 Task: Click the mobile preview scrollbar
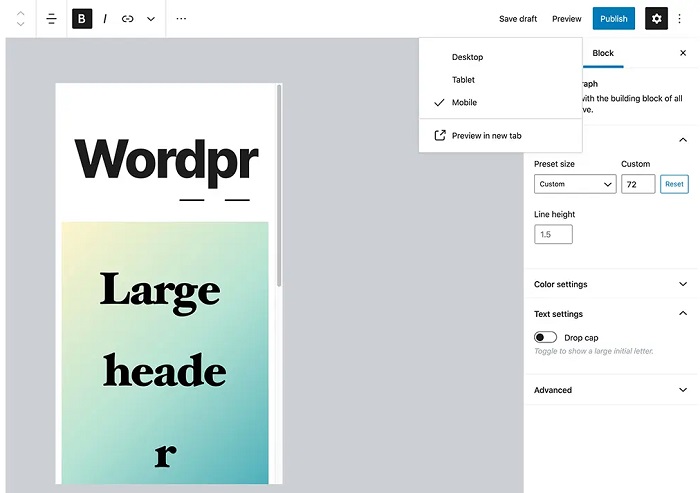click(x=279, y=185)
